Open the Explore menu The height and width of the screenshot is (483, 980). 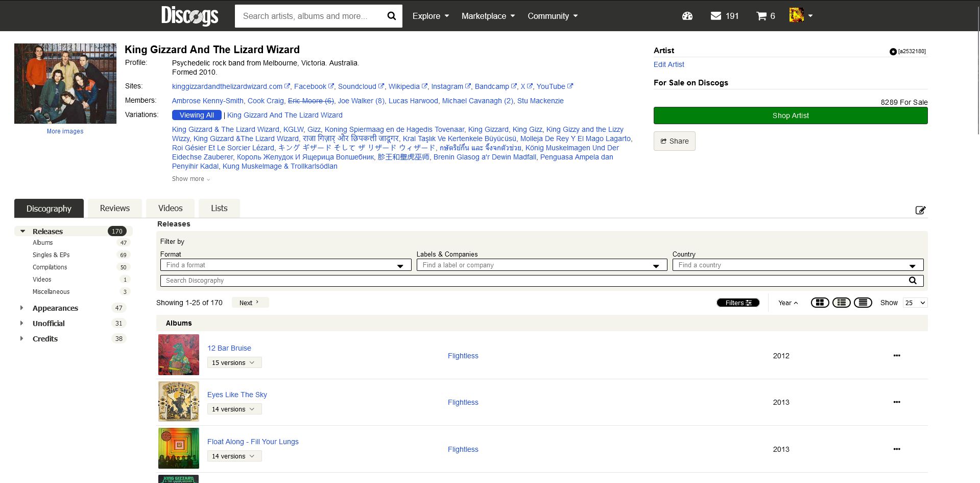click(431, 16)
